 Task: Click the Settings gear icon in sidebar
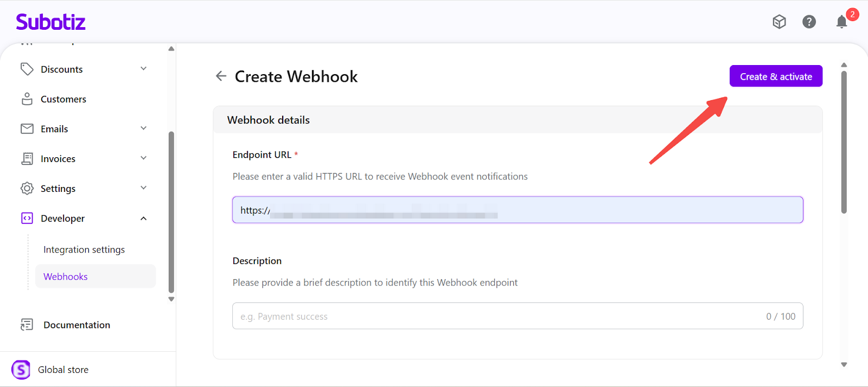(27, 188)
